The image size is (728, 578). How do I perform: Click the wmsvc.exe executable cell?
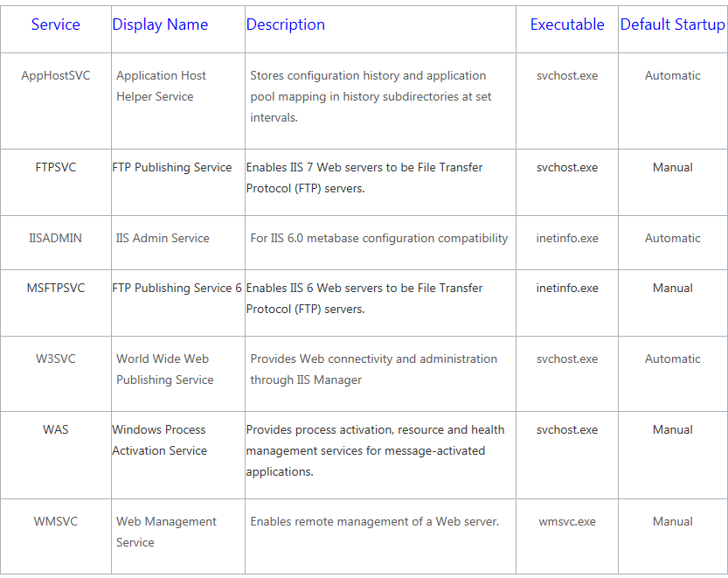(x=567, y=521)
